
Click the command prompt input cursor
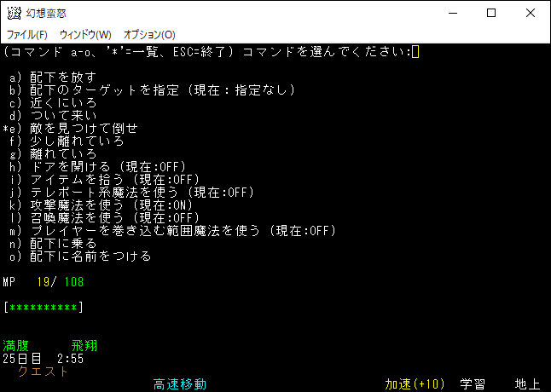tap(415, 52)
